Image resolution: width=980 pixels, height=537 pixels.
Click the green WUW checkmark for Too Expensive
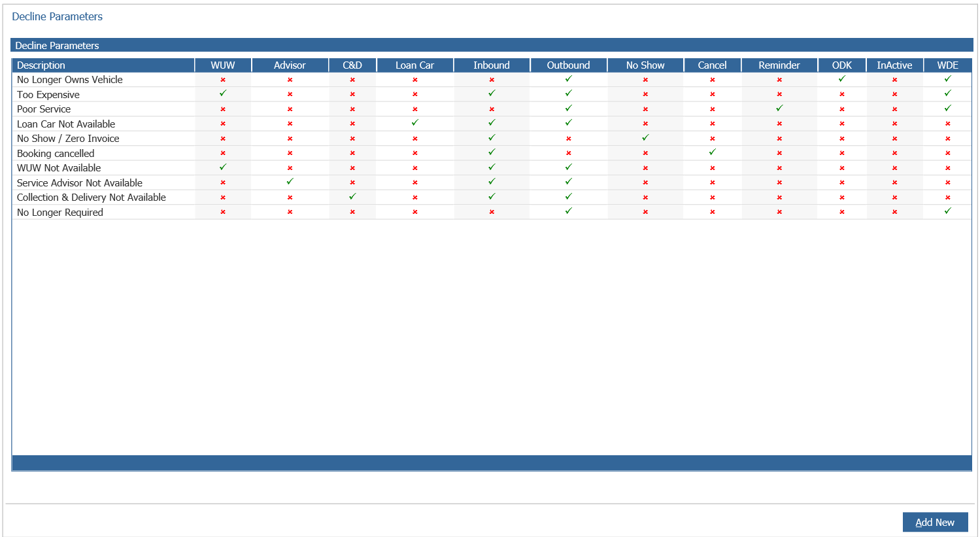223,94
